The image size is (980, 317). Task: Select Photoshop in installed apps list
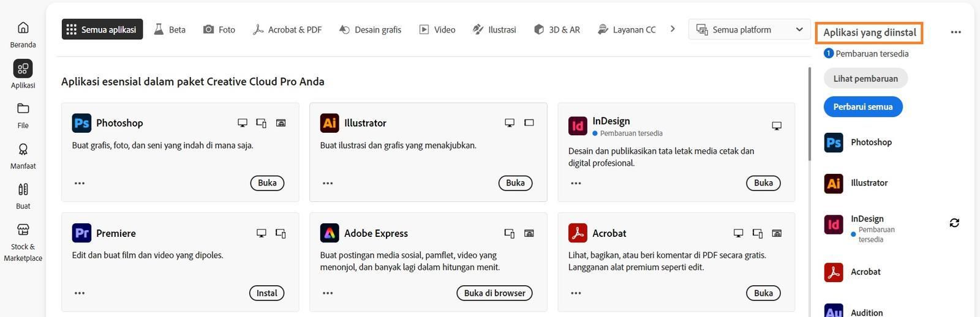[858, 143]
